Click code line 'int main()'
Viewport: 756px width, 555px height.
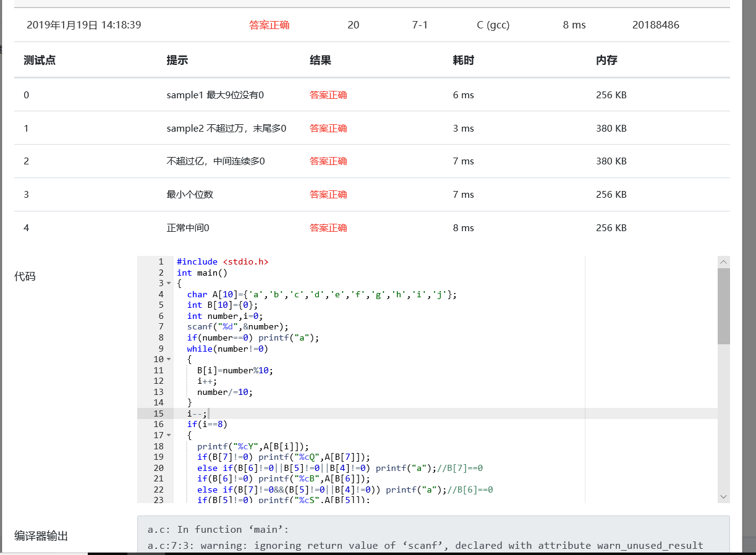point(202,273)
